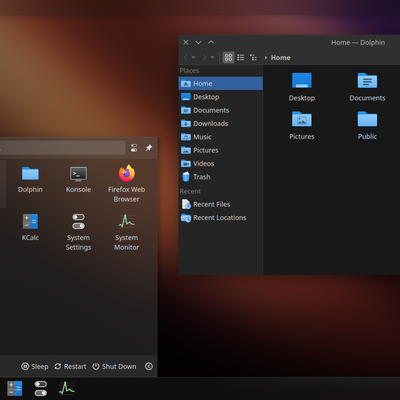The width and height of the screenshot is (400, 400).
Task: Click Places section header
Action: click(189, 70)
